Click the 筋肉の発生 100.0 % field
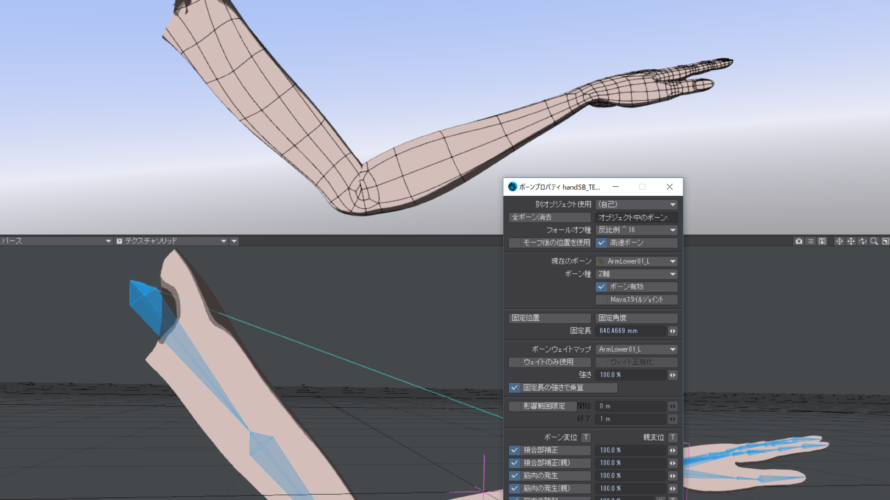The height and width of the screenshot is (500, 890). [631, 476]
